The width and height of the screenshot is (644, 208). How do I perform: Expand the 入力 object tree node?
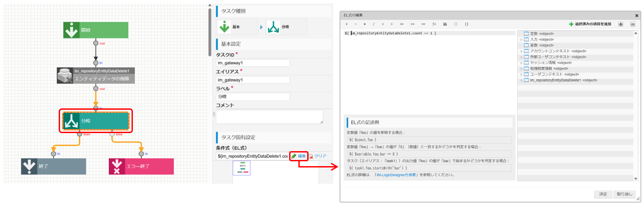pos(521,40)
